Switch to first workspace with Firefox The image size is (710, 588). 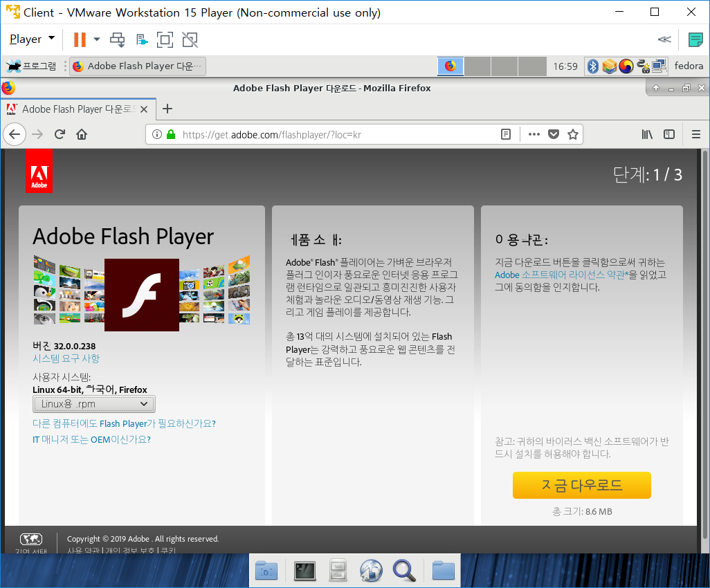[450, 66]
